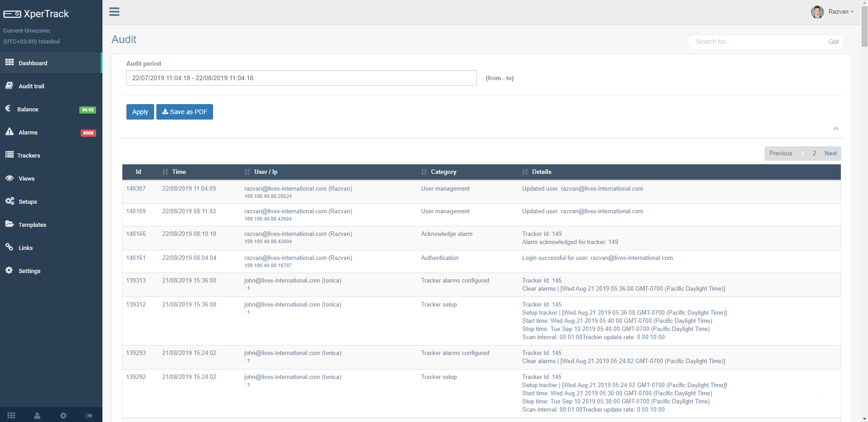This screenshot has width=868, height=422.
Task: Sort table by Category column
Action: point(443,172)
